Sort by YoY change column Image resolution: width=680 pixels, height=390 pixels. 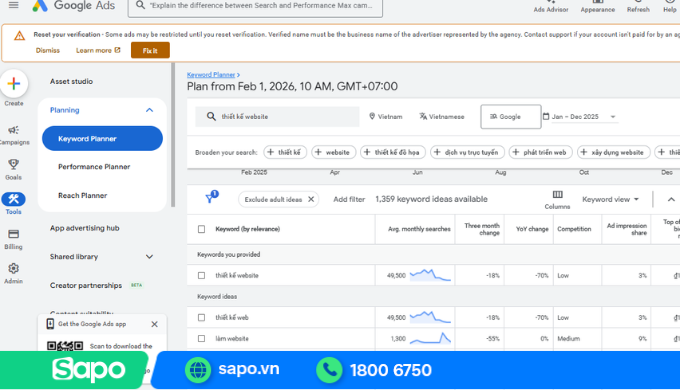click(532, 229)
